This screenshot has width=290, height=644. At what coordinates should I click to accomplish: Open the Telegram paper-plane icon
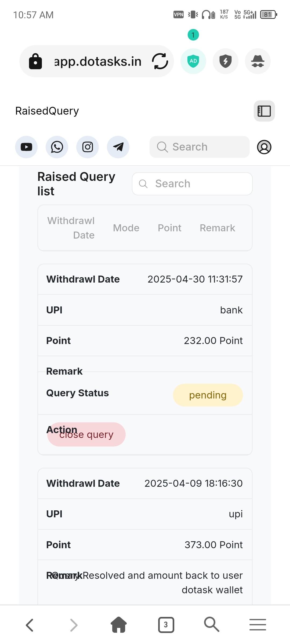[118, 147]
